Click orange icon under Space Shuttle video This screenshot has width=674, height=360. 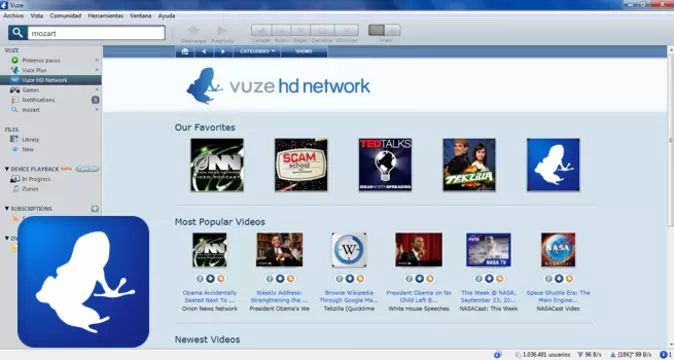[x=569, y=278]
